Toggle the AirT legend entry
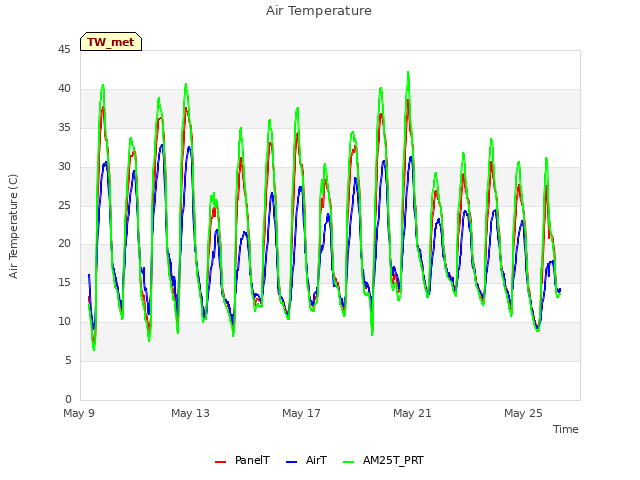640x480 pixels. point(307,460)
